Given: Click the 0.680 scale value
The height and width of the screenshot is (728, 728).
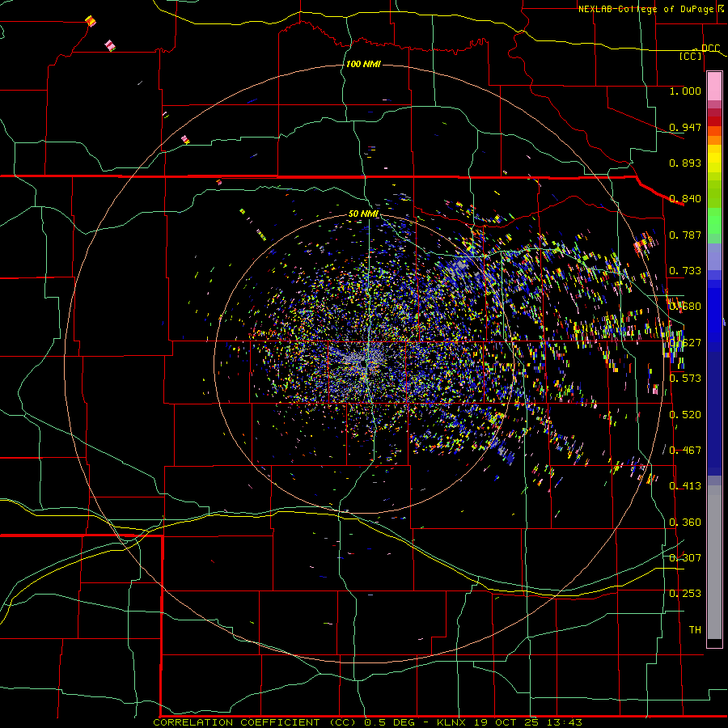Looking at the screenshot, I should 685,307.
